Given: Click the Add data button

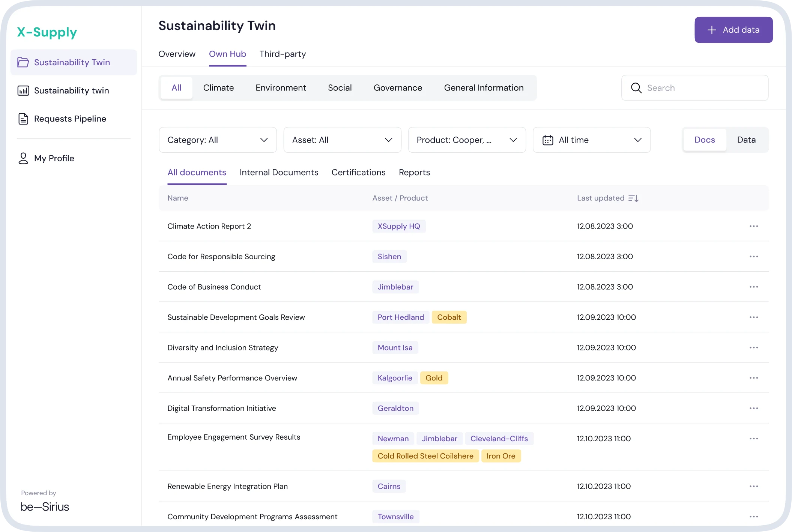Looking at the screenshot, I should pos(733,30).
